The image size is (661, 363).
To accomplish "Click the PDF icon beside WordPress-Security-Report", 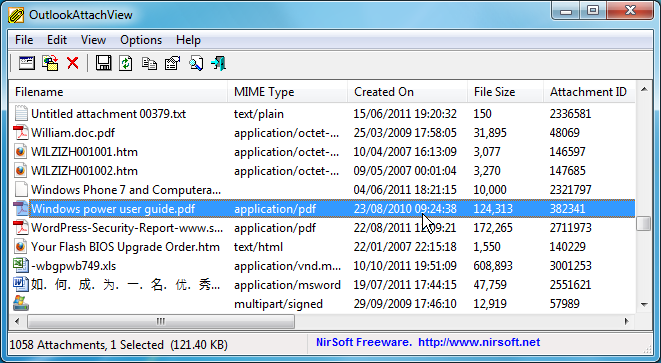I will click(21, 227).
